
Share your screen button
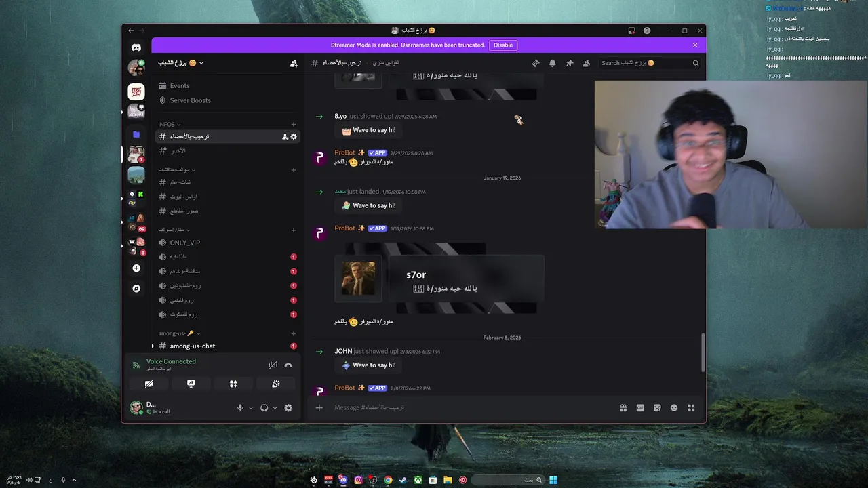[x=191, y=384]
